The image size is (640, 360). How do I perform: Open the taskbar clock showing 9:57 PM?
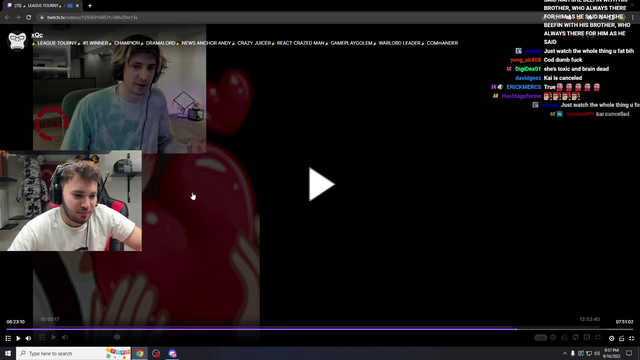point(611,353)
